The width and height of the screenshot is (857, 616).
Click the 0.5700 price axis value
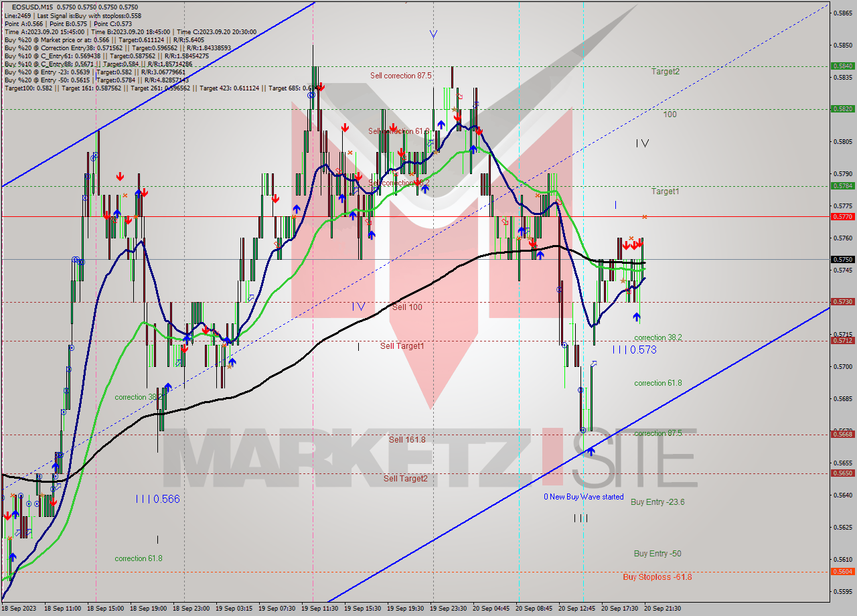[842, 366]
